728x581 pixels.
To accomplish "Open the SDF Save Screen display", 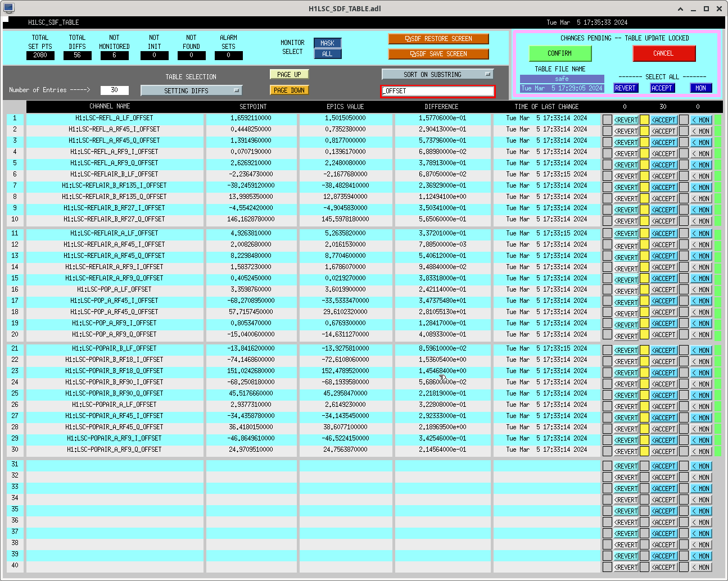I will [438, 54].
